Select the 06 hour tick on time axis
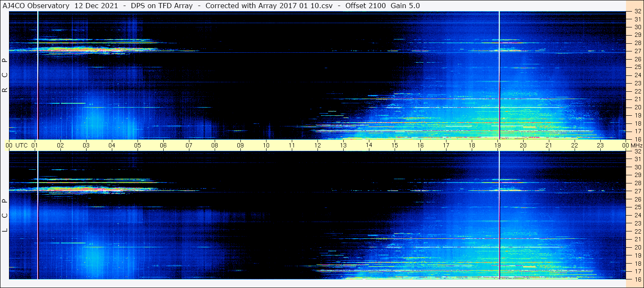The width and height of the screenshot is (644, 288). point(163,145)
